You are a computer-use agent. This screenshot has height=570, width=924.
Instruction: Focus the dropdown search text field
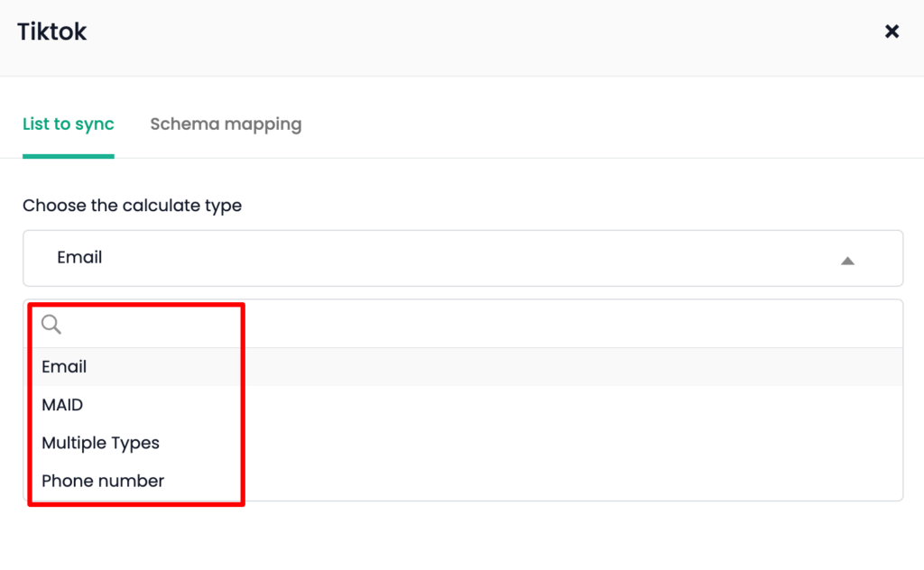(x=463, y=324)
